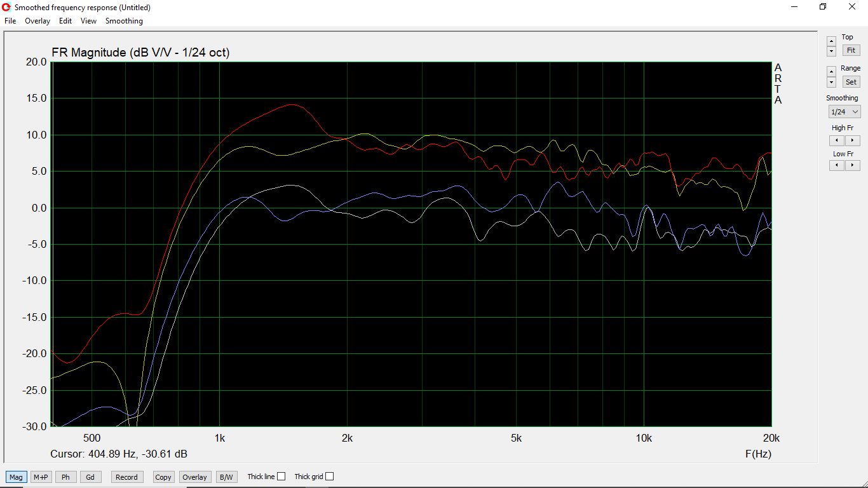Click the Copy button

[163, 477]
